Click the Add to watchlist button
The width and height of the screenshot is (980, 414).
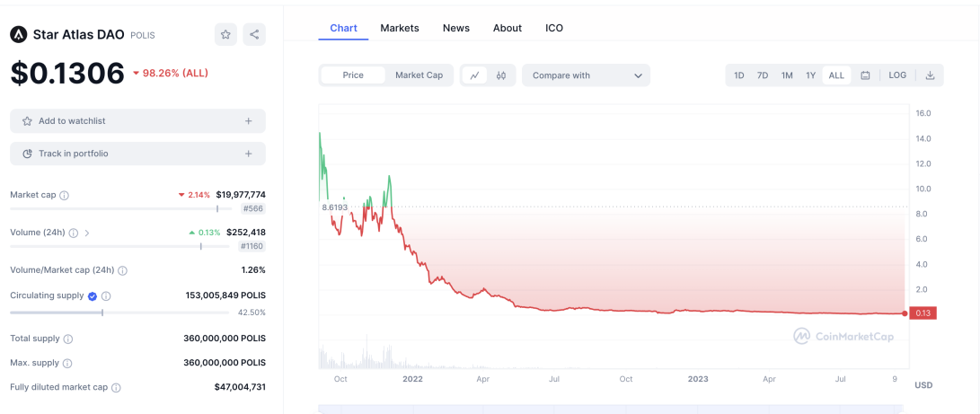click(x=137, y=121)
